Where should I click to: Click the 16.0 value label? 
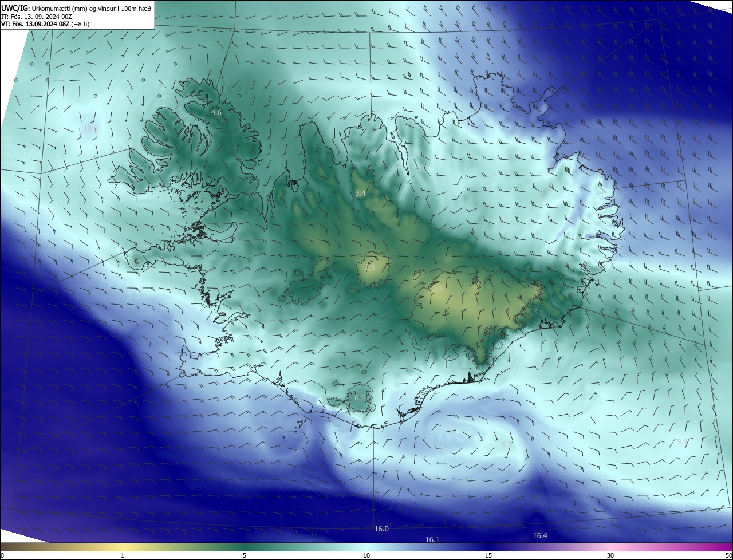click(381, 529)
